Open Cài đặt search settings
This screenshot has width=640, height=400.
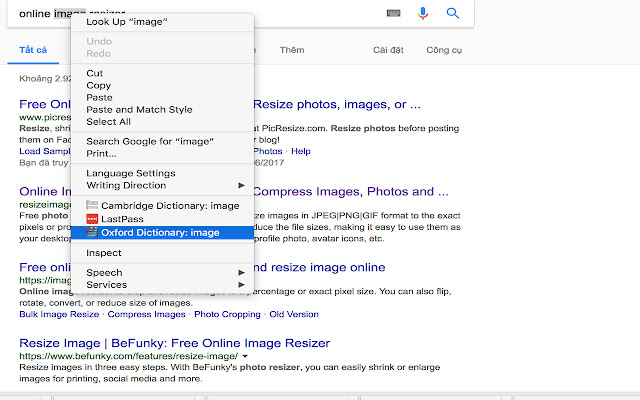(x=387, y=49)
